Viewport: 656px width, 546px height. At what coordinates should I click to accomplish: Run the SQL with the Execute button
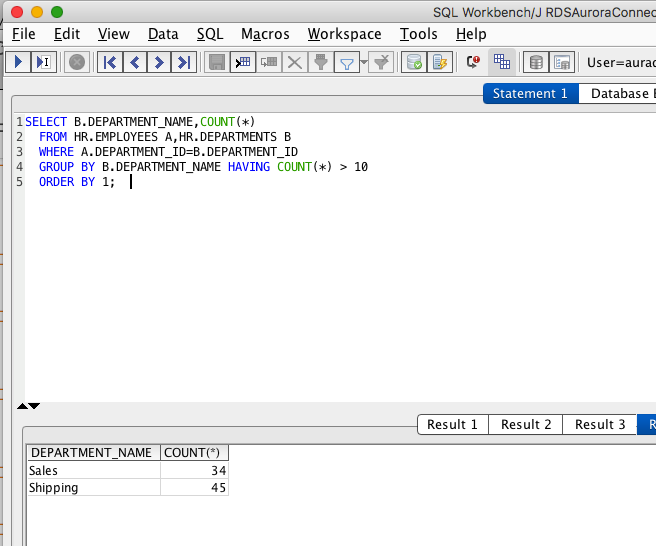click(x=18, y=62)
